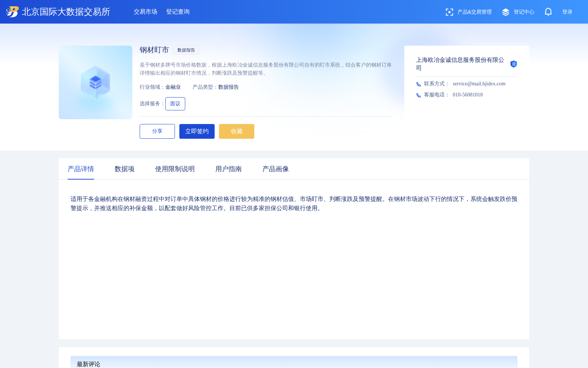The image size is (588, 368).
Task: Click the enterprise verified shield badge
Action: point(514,64)
